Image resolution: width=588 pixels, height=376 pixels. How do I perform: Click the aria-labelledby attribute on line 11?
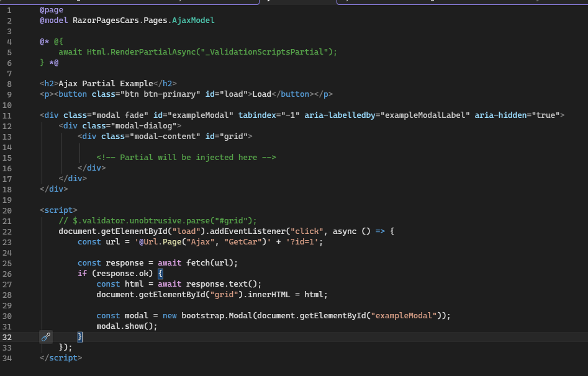click(340, 115)
